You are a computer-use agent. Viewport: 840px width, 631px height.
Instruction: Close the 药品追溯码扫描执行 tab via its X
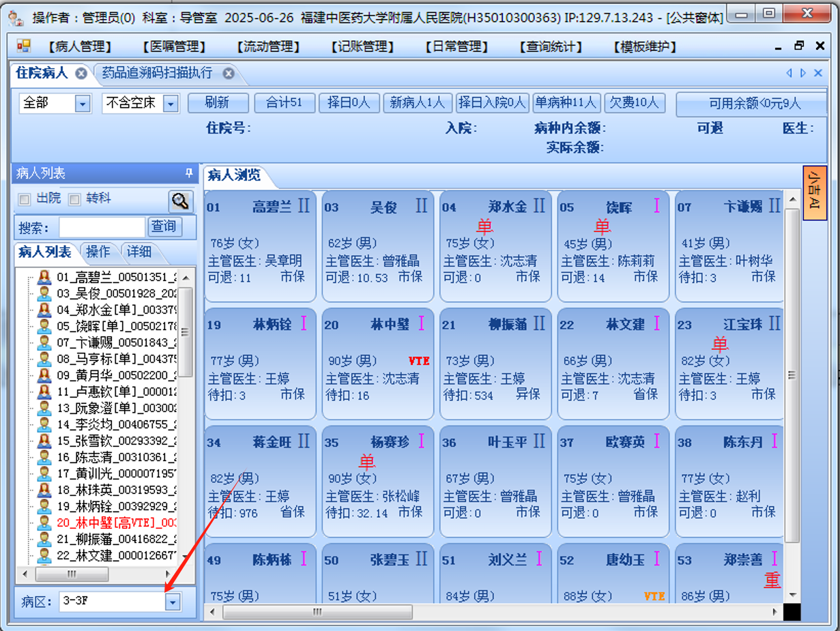229,73
